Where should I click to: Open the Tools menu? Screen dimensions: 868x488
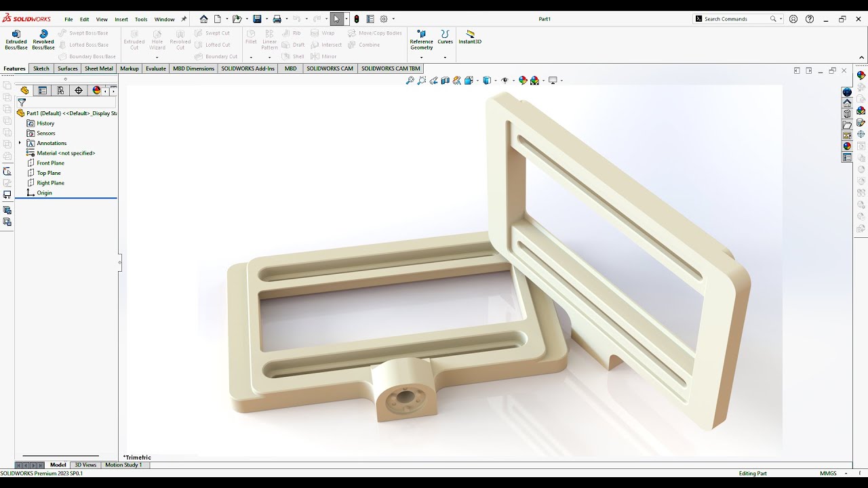coord(141,19)
